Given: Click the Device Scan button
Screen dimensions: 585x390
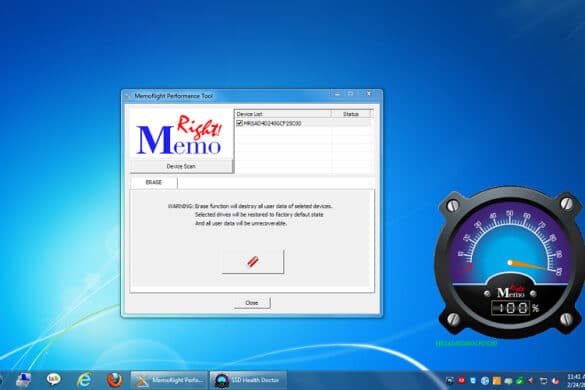Looking at the screenshot, I should pyautogui.click(x=181, y=166).
